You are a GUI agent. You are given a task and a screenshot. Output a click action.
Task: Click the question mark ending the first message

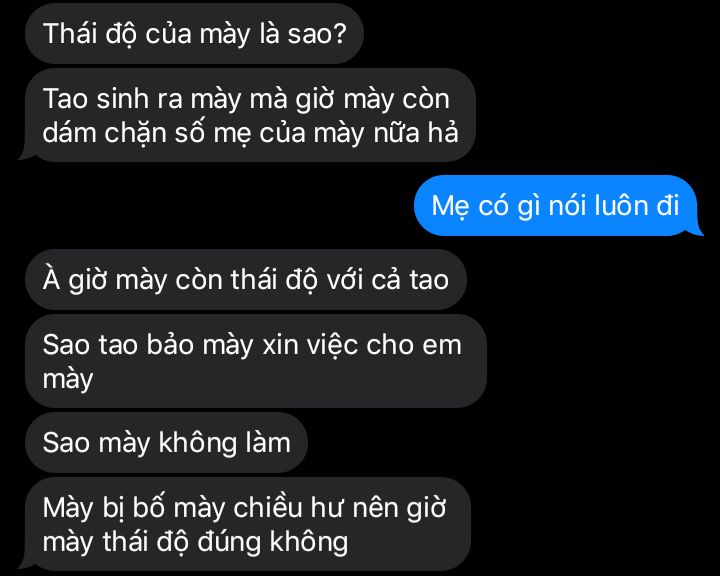340,34
